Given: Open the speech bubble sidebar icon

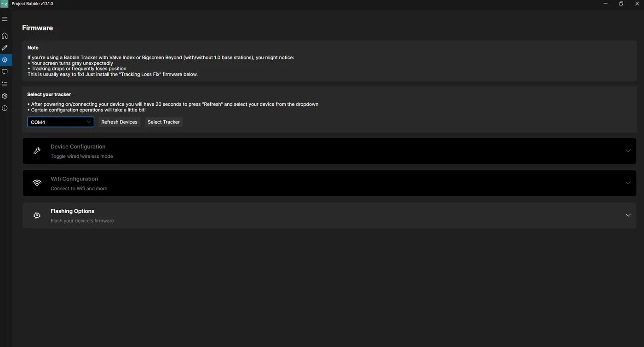Looking at the screenshot, I should point(5,72).
